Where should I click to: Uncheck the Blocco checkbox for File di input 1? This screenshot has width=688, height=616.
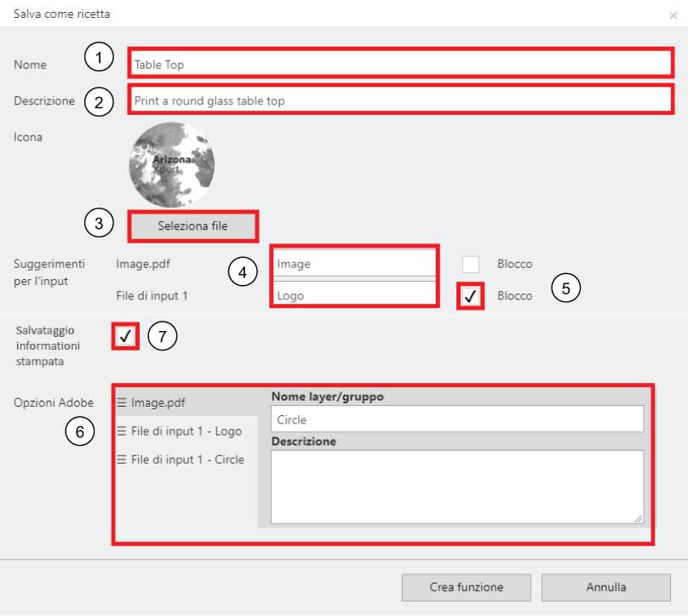pos(470,296)
